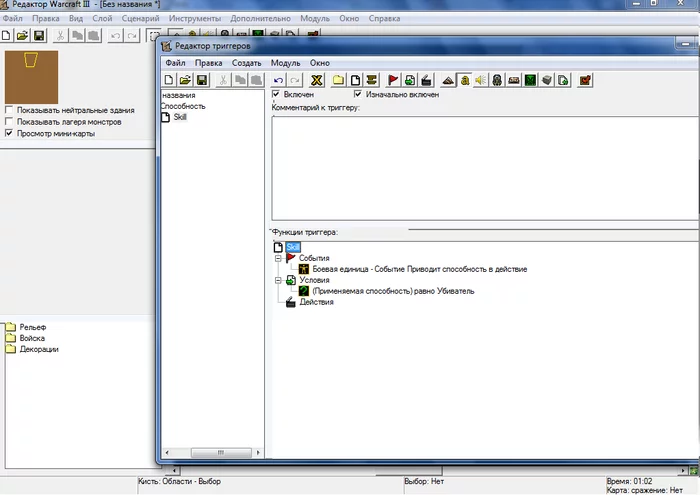Click New icon in main Warcraft III Editor toolbar
This screenshot has height=495, width=700.
[6, 35]
